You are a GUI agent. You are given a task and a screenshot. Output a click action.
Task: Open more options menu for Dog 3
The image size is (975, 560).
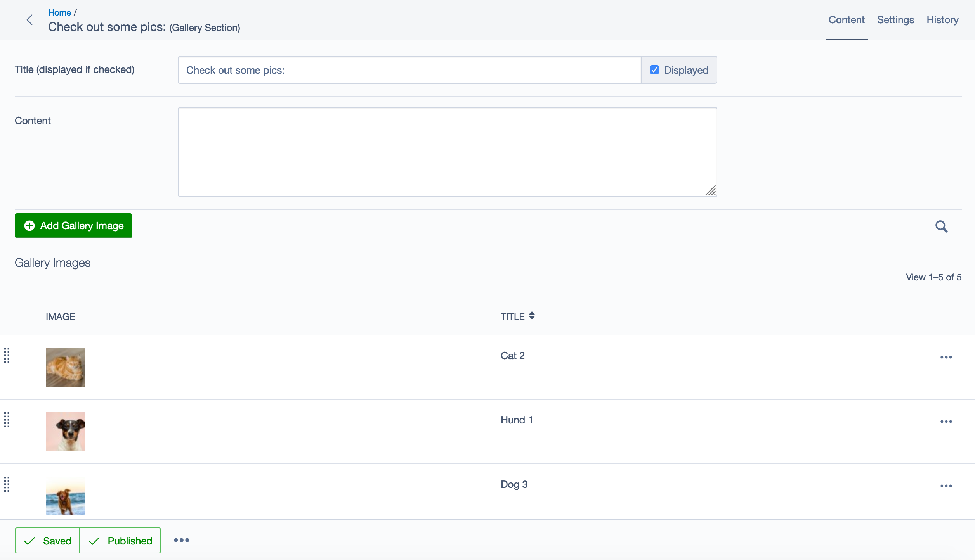(946, 486)
